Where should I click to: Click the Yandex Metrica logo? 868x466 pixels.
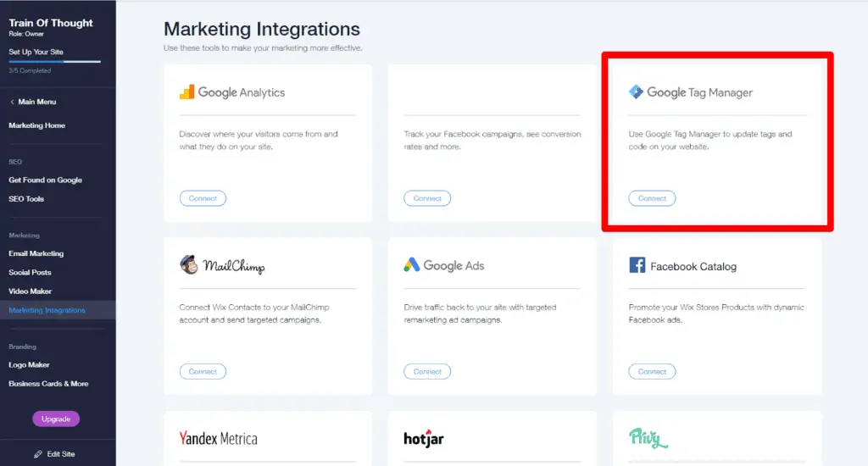(x=218, y=439)
